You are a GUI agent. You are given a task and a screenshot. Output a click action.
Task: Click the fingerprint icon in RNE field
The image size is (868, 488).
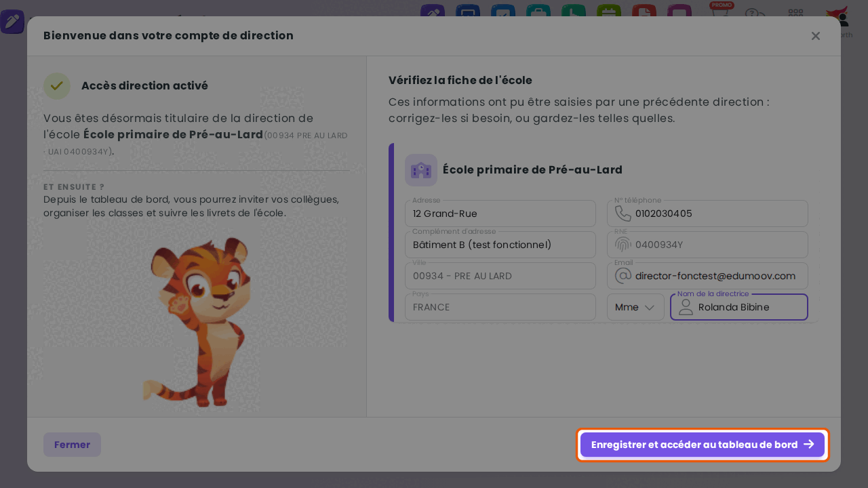[623, 245]
